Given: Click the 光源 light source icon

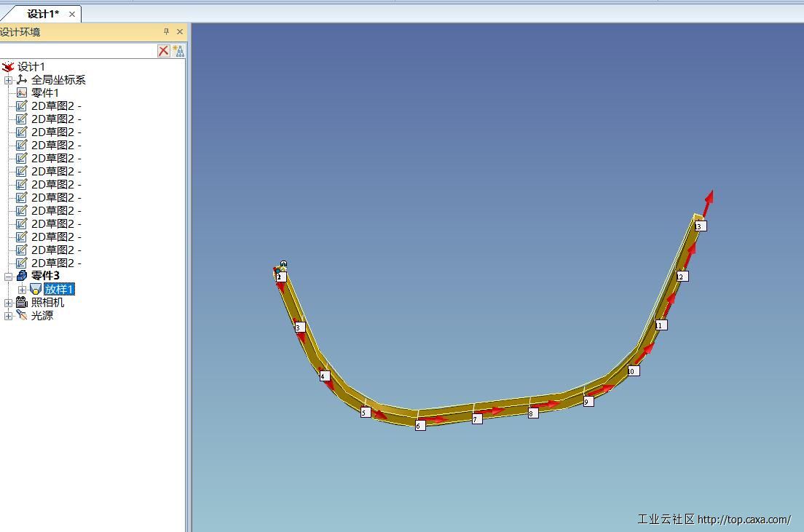Looking at the screenshot, I should 22,315.
